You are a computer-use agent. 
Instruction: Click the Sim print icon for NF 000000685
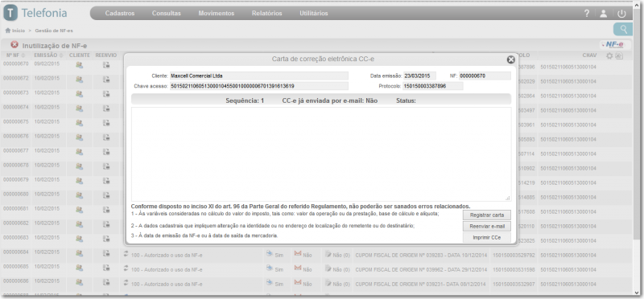270,268
